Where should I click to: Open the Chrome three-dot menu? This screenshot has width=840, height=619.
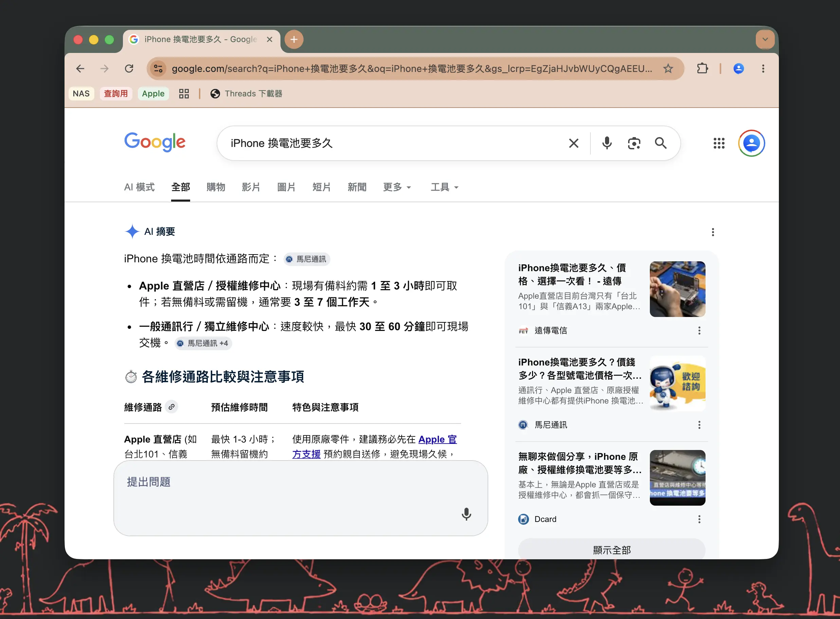click(x=763, y=69)
